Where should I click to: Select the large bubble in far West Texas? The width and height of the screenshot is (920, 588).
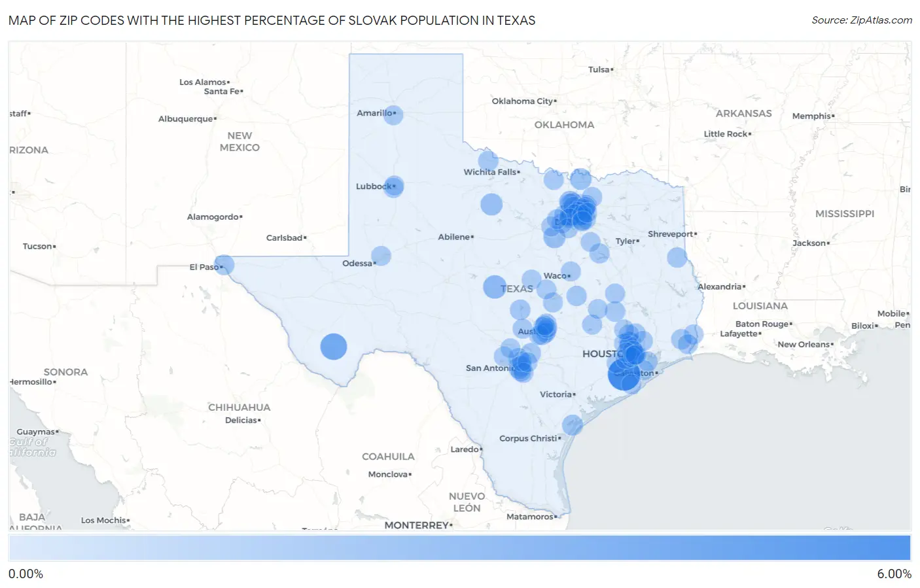click(334, 346)
